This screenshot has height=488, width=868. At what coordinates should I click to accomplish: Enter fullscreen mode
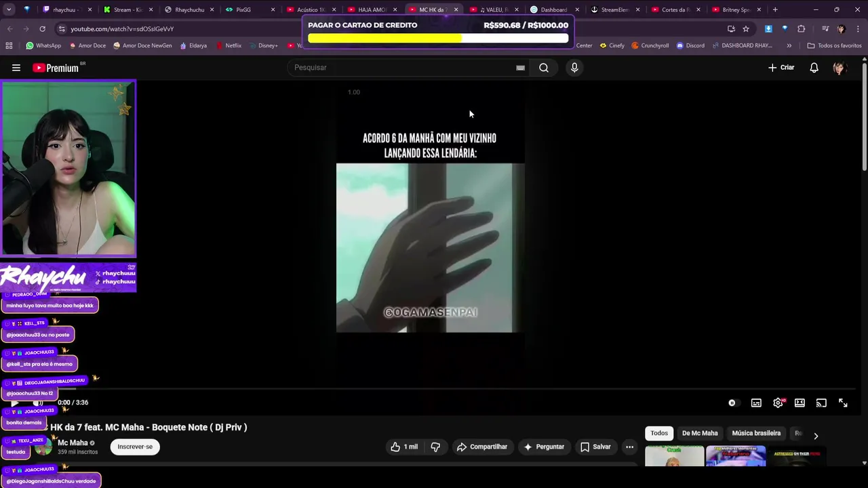[x=843, y=403]
